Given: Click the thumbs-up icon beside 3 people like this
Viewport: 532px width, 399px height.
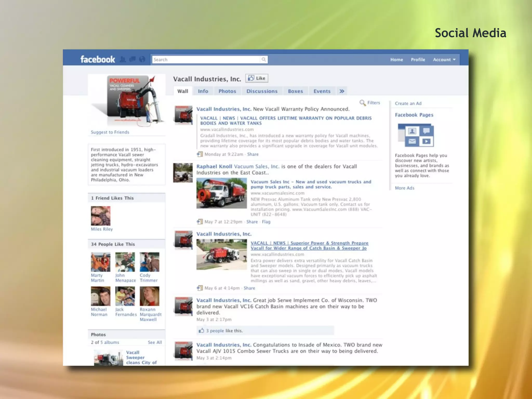Looking at the screenshot, I should point(201,330).
